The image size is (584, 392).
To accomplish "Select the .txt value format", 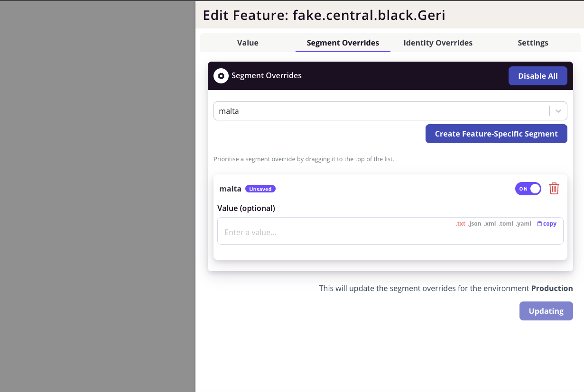I will click(x=460, y=223).
